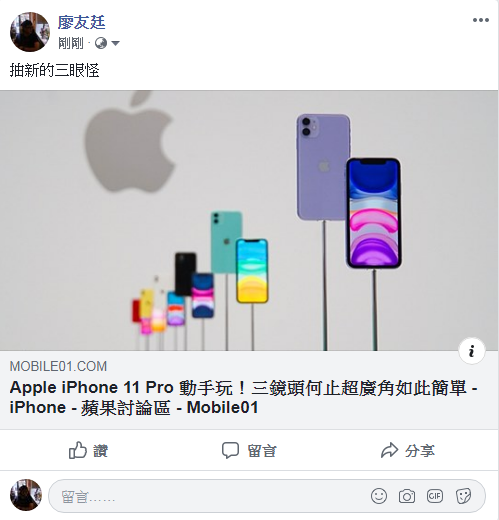
Task: Click the 分享 share button label
Action: click(420, 451)
